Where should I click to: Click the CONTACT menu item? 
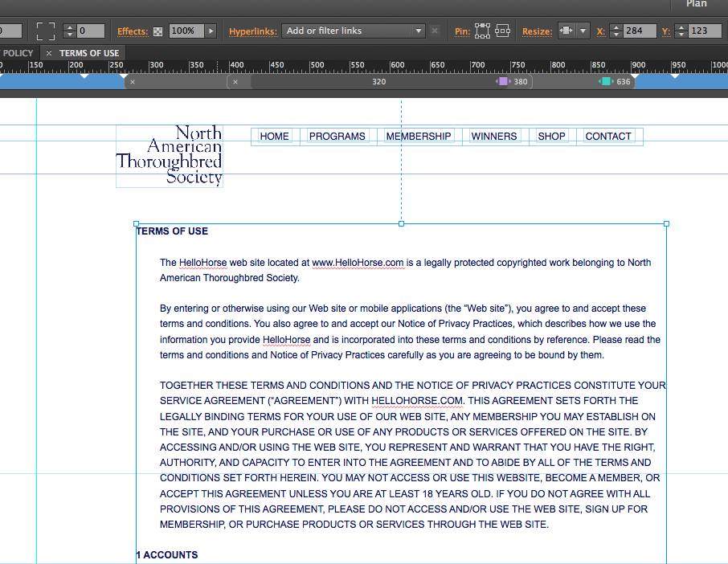[608, 137]
